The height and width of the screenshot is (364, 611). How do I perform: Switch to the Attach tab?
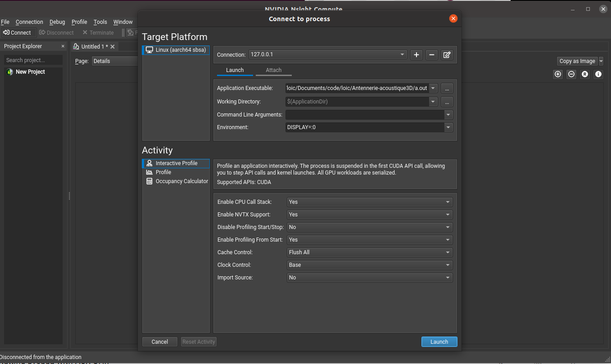pos(273,70)
